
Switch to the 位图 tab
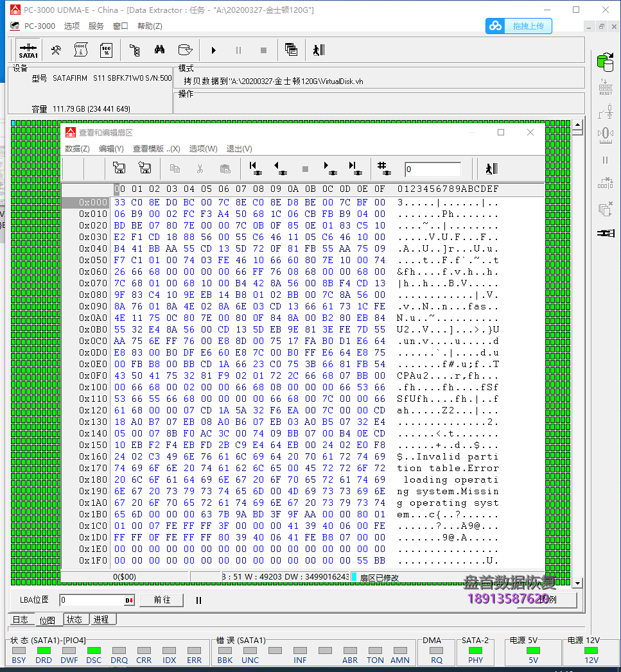47,621
